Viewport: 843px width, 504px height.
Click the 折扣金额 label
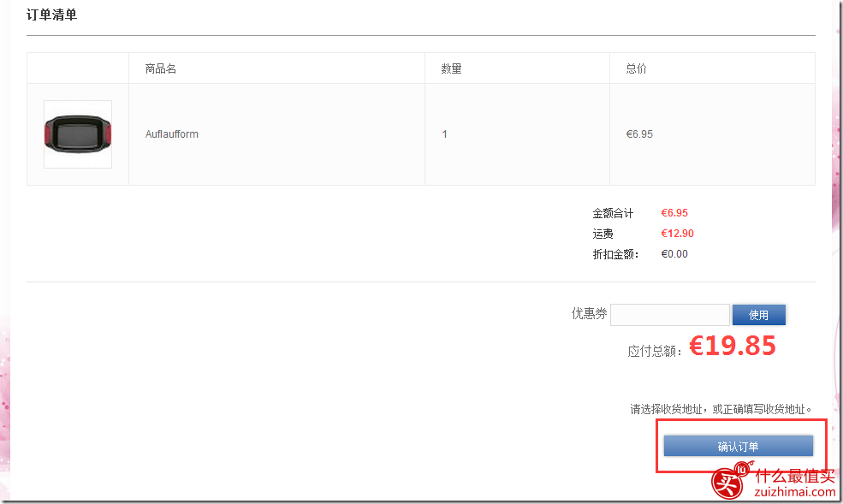point(615,254)
